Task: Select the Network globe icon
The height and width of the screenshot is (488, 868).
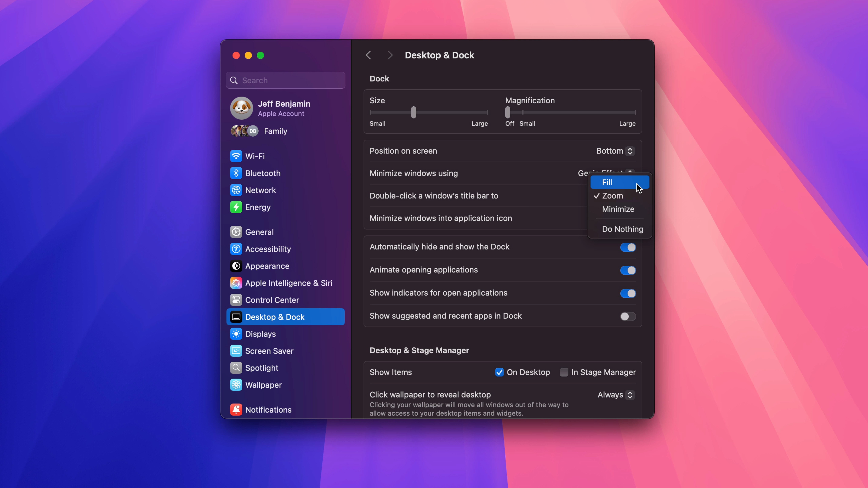Action: 236,190
